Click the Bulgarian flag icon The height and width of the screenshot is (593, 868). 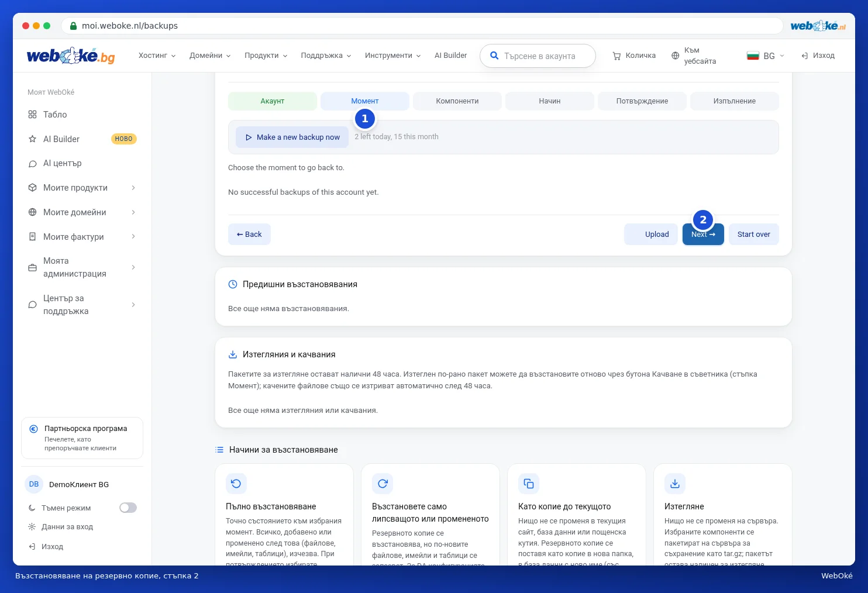tap(753, 56)
